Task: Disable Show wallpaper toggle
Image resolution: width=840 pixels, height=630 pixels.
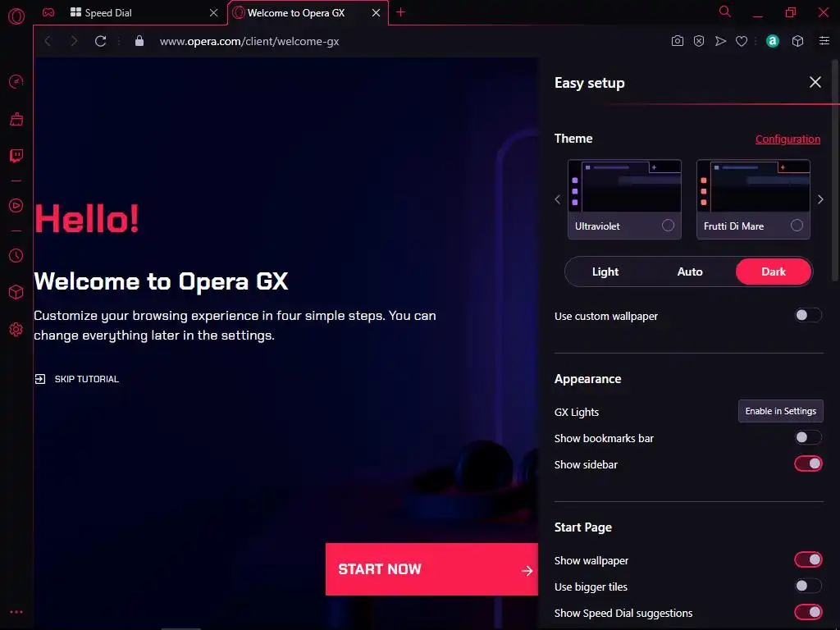Action: pyautogui.click(x=807, y=559)
